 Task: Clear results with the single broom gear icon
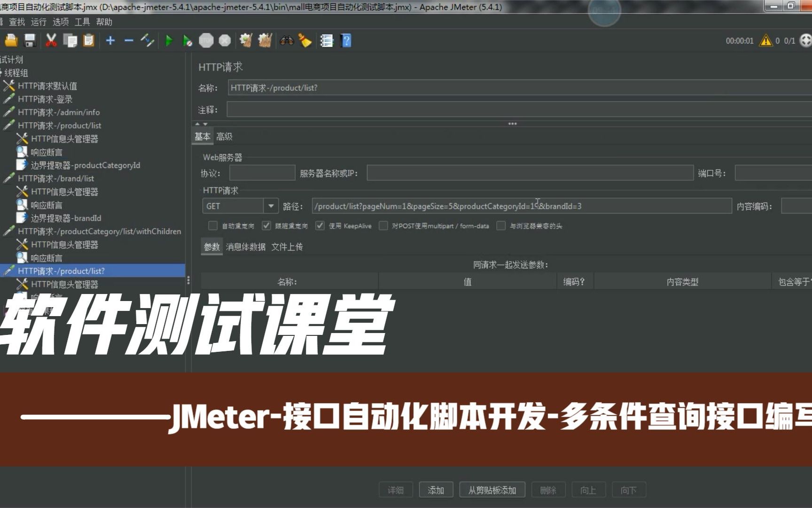[246, 41]
